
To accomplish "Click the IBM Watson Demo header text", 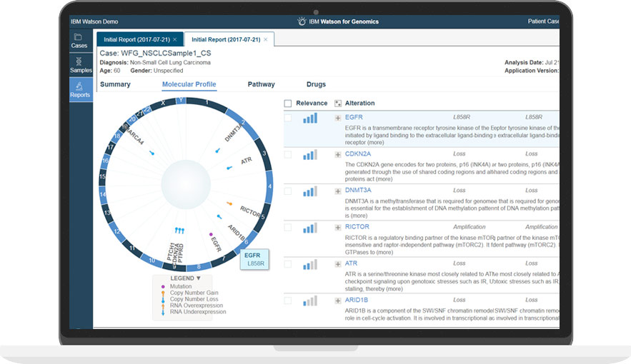I will [x=94, y=21].
